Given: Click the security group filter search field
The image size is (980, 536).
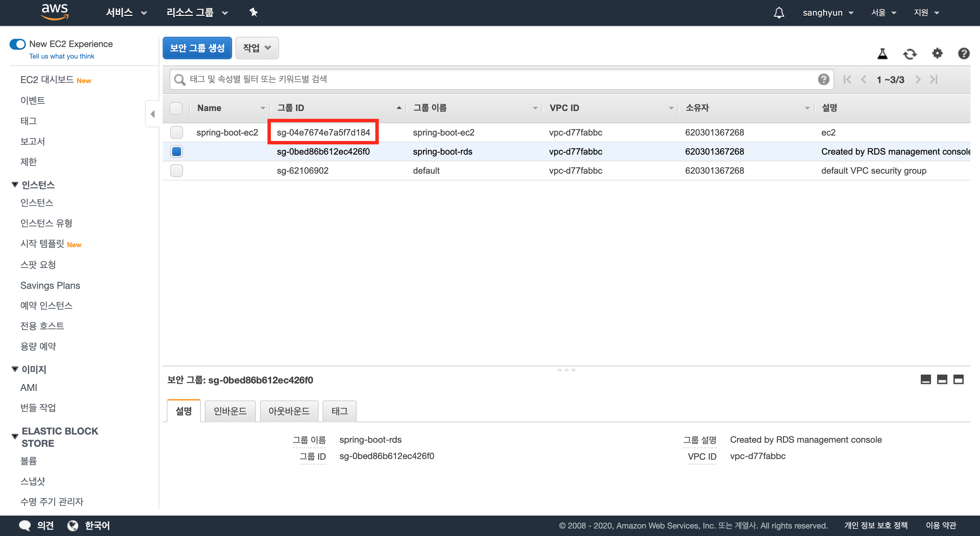Looking at the screenshot, I should pos(494,79).
